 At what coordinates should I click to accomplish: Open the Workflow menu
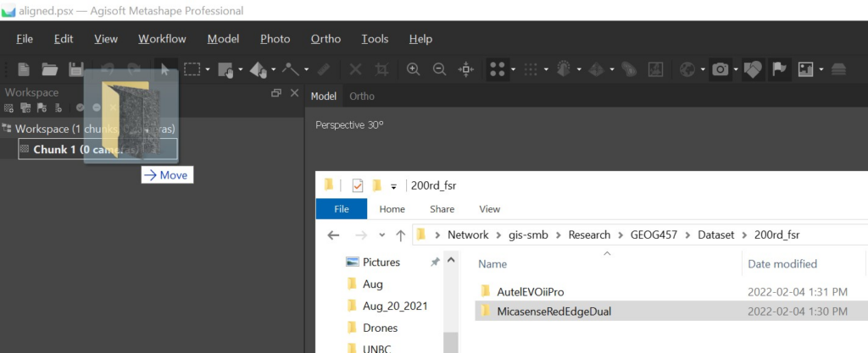[x=162, y=39]
